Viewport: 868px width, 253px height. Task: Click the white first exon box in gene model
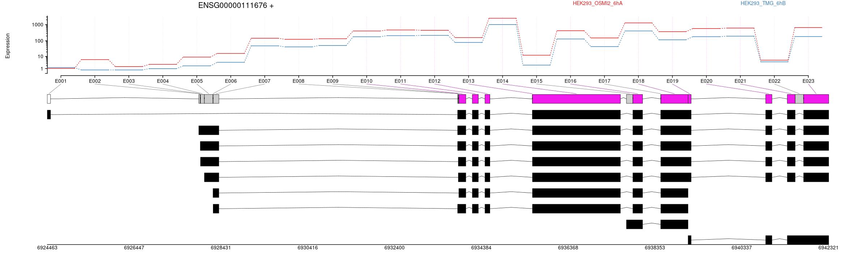(x=49, y=99)
